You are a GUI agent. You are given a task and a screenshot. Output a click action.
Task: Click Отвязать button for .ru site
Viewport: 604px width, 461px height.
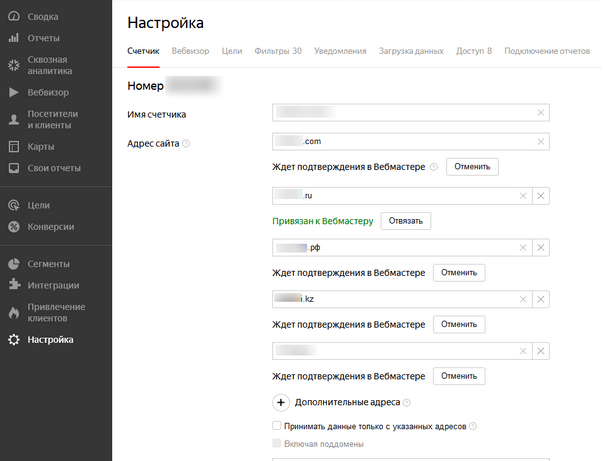(405, 220)
